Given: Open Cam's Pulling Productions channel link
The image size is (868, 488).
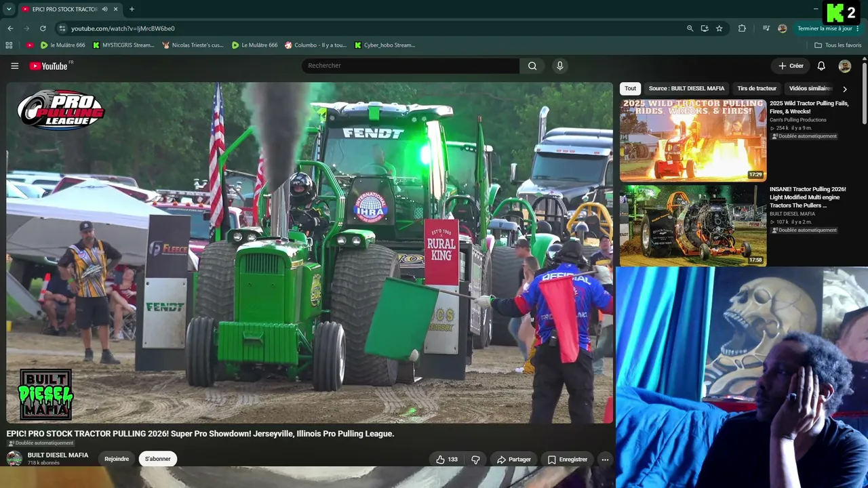Looking at the screenshot, I should coord(798,120).
